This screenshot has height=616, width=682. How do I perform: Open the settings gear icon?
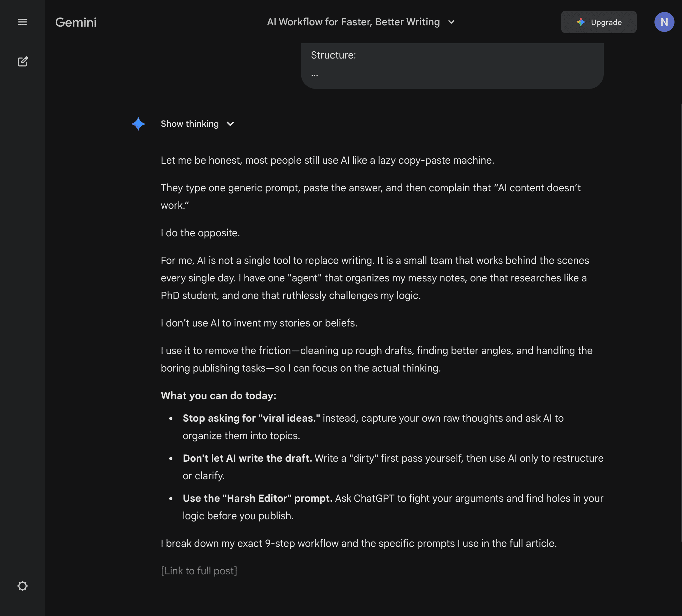click(x=22, y=586)
